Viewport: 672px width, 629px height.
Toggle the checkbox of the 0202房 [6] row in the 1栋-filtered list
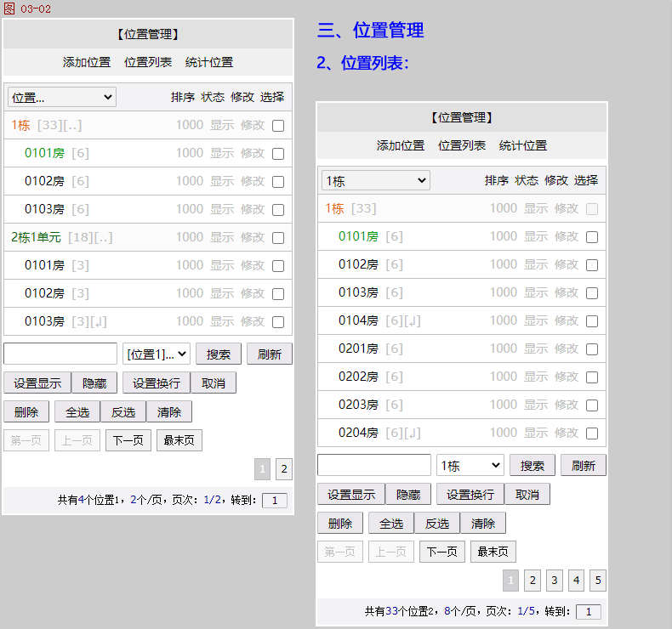coord(592,377)
